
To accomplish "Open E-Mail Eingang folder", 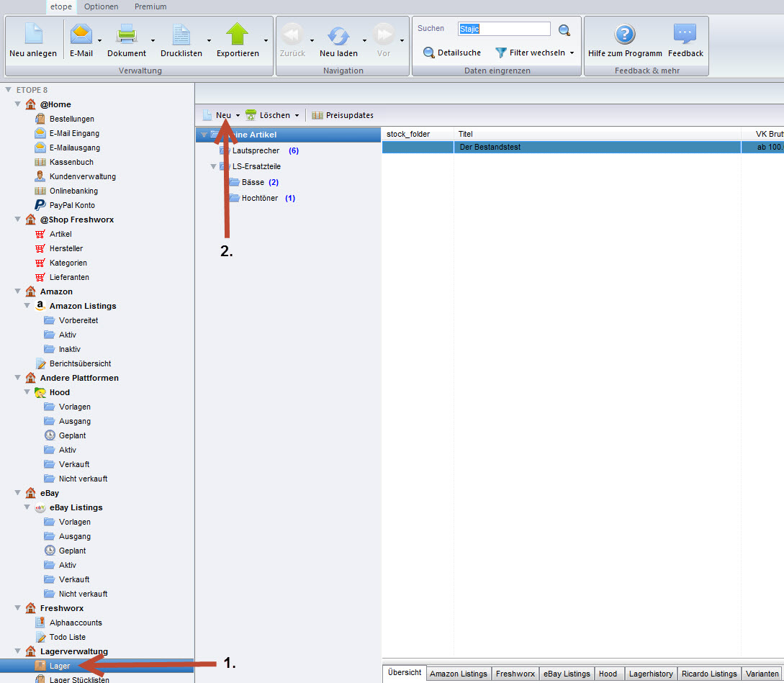I will coord(74,133).
